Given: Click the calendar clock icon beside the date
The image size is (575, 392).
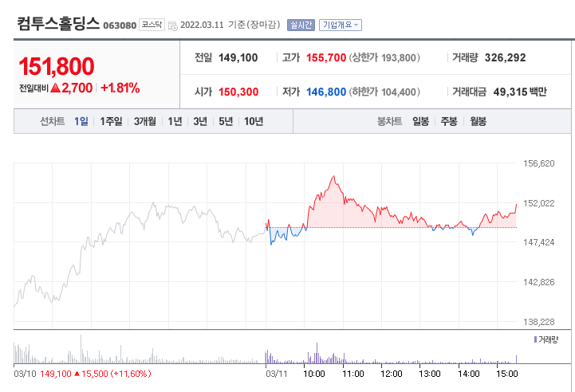Looking at the screenshot, I should [x=173, y=25].
